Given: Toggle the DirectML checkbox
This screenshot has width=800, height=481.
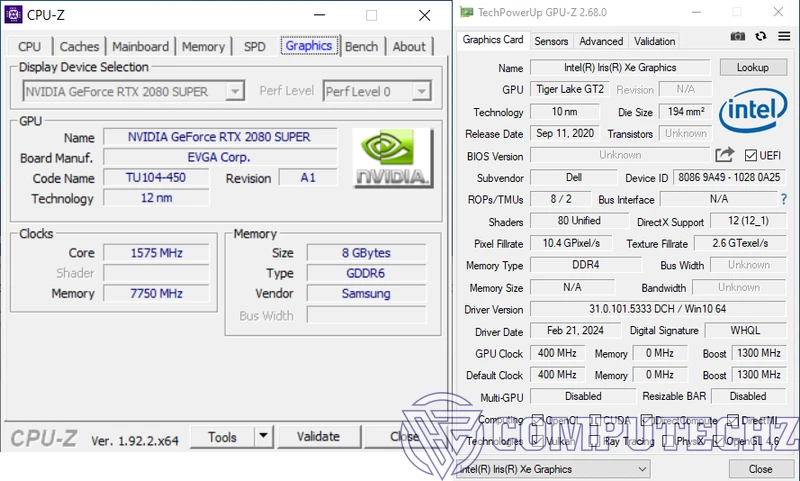Looking at the screenshot, I should coord(733,420).
